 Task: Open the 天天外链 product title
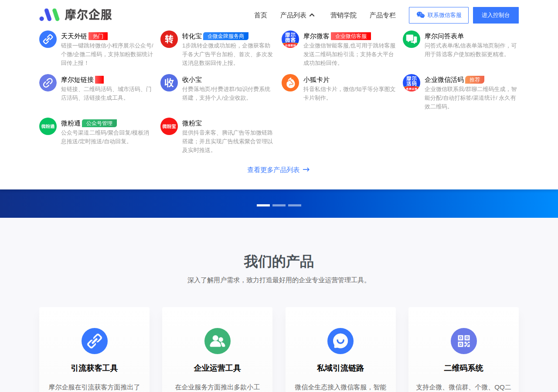[74, 36]
